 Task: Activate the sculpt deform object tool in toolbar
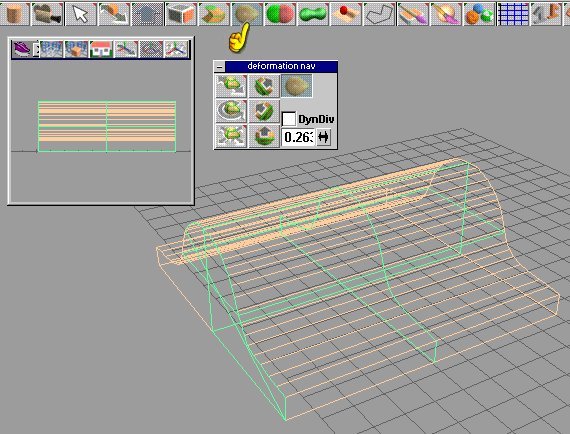coord(247,13)
